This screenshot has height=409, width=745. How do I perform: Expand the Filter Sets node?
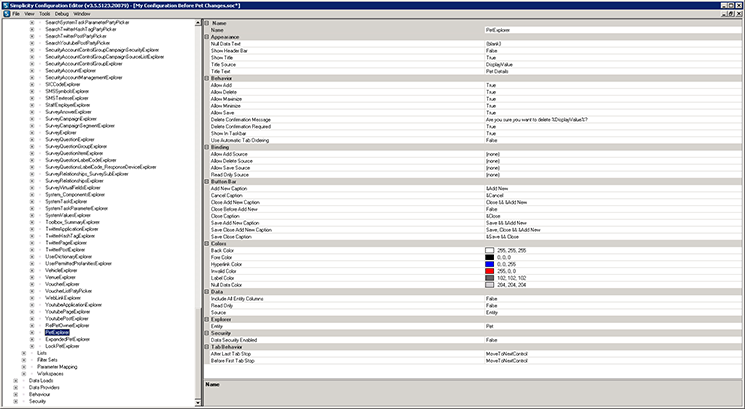(24, 360)
